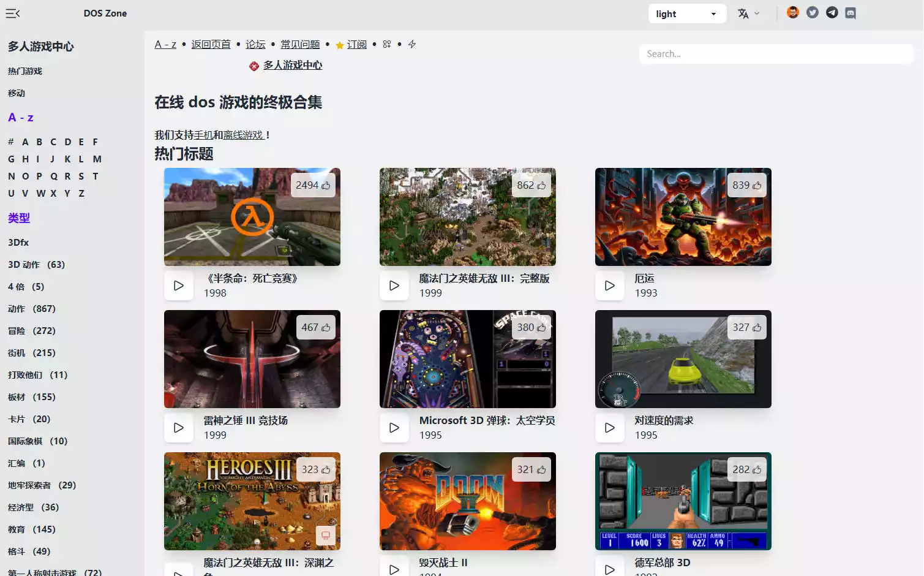924x576 pixels.
Task: Filter games by letter W
Action: [41, 194]
